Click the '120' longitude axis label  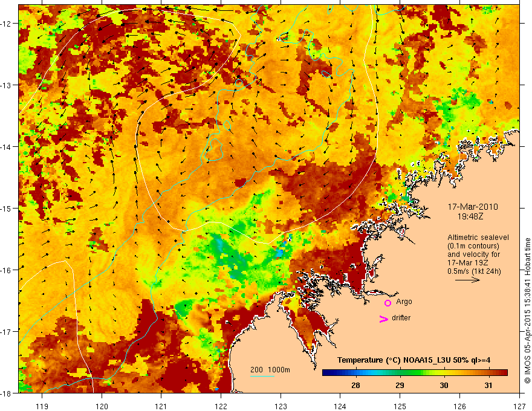(102, 406)
